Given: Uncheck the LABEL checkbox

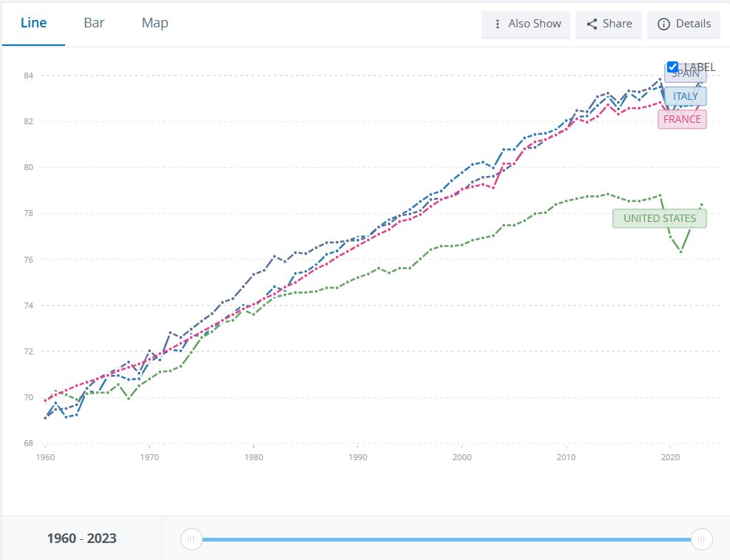Looking at the screenshot, I should (x=672, y=67).
